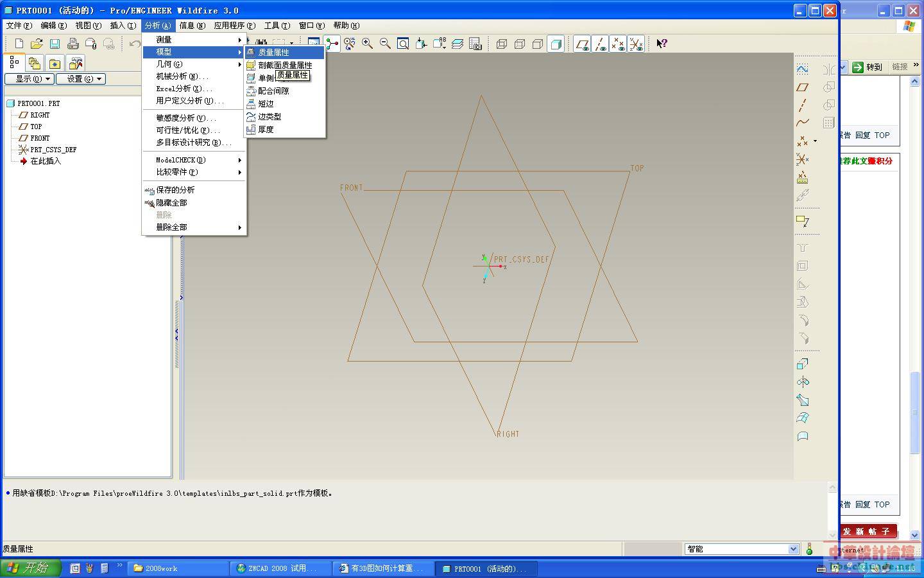
Task: Click the datum axis tool icon
Action: 803,105
